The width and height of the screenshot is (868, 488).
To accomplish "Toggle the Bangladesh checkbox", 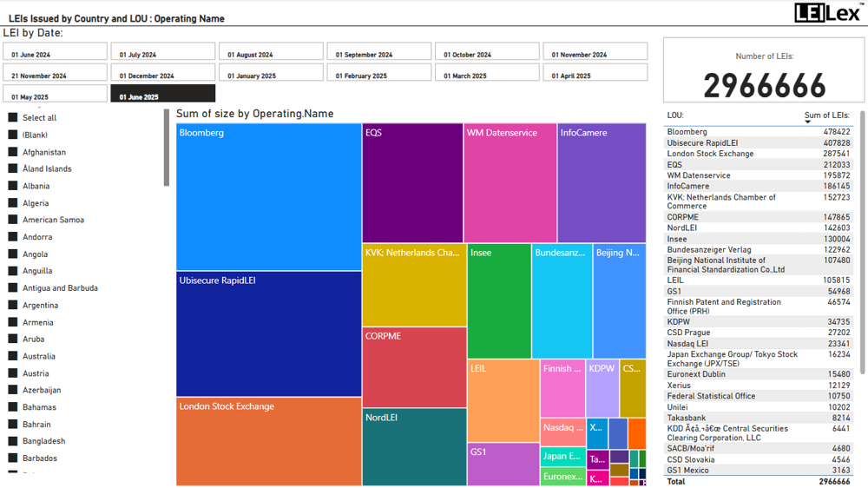I will tap(13, 440).
